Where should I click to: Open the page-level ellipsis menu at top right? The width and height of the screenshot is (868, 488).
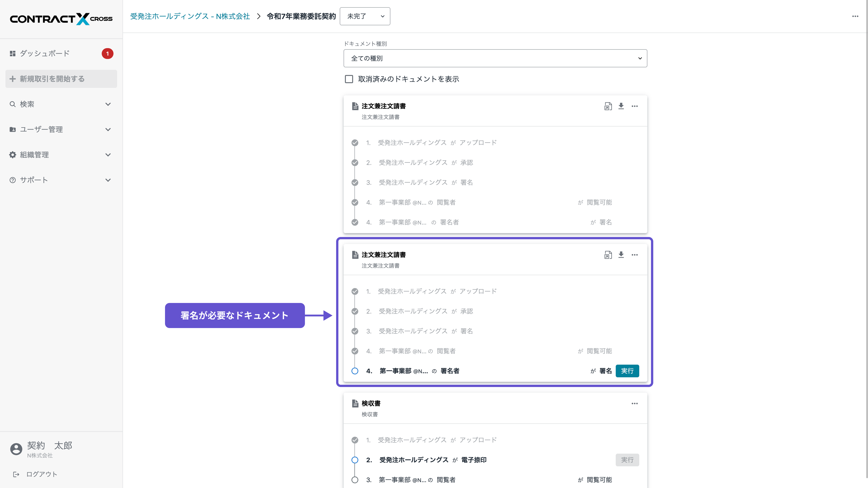[855, 16]
